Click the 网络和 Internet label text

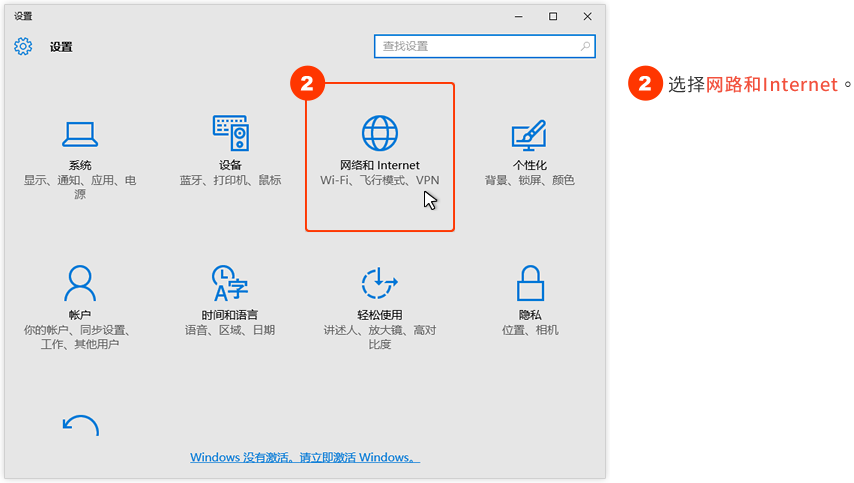(380, 165)
